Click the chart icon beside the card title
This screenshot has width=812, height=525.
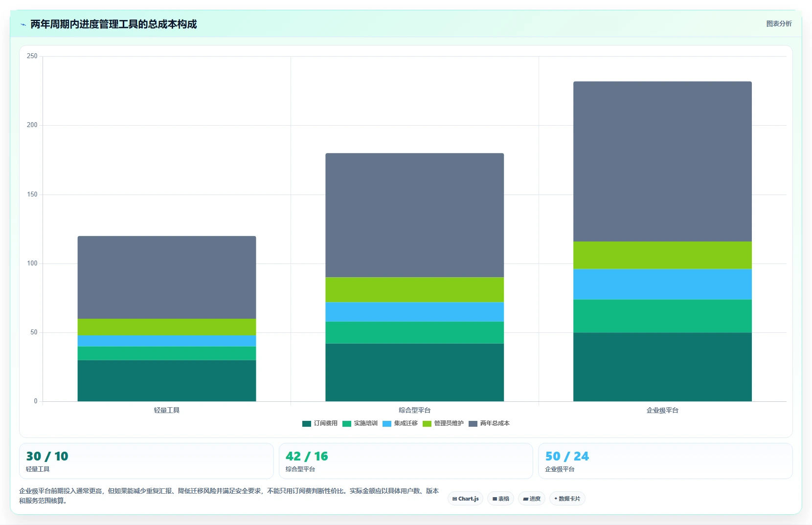click(23, 24)
